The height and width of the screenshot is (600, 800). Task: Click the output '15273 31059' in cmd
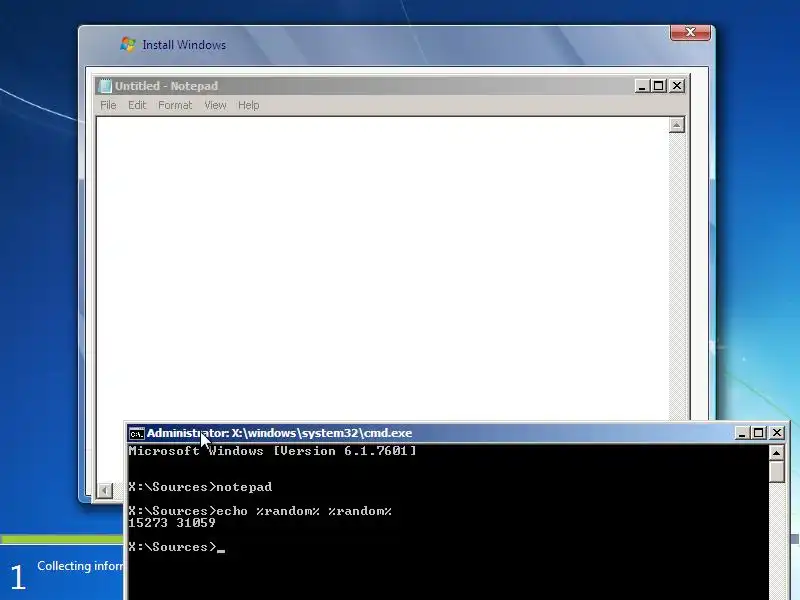172,523
